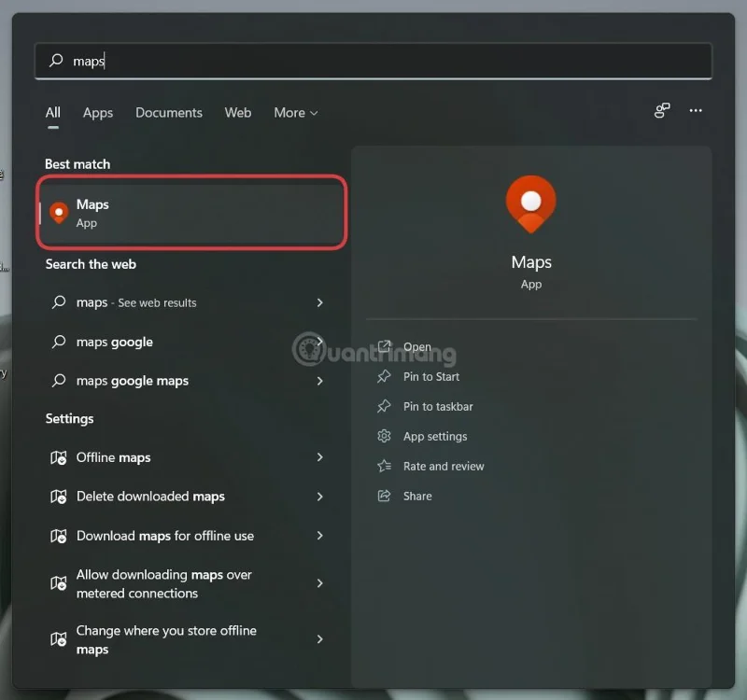Screen dimensions: 747x700
Task: Expand the More dropdown
Action: pyautogui.click(x=295, y=113)
